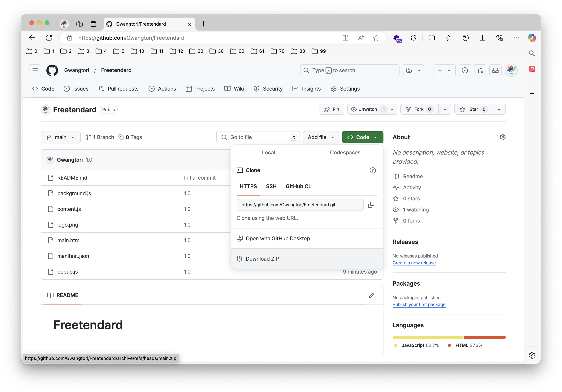Click the main branch dropdown
562x392 pixels.
(60, 137)
